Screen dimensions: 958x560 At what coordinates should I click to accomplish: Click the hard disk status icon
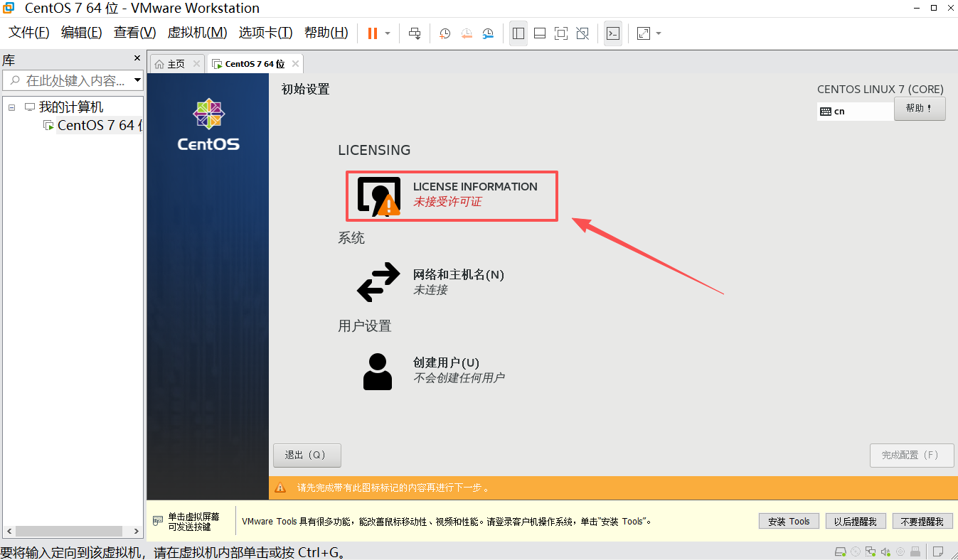[x=841, y=551]
